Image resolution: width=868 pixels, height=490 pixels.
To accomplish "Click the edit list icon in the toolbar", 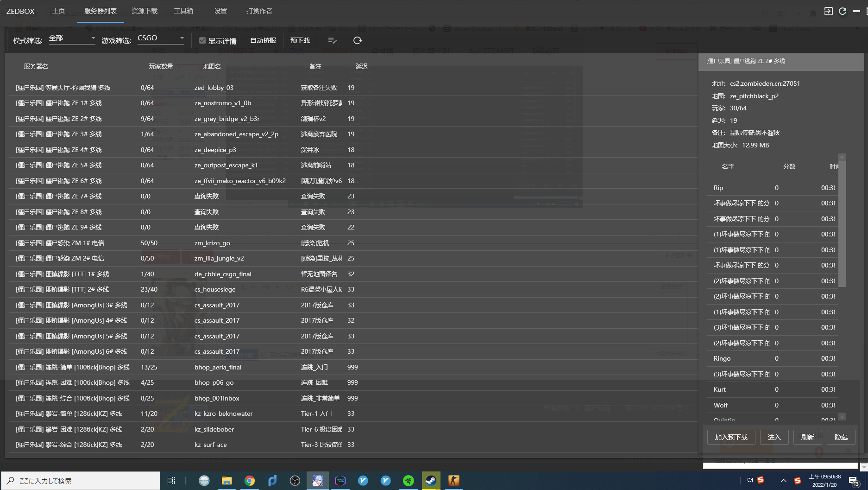I will pyautogui.click(x=332, y=40).
